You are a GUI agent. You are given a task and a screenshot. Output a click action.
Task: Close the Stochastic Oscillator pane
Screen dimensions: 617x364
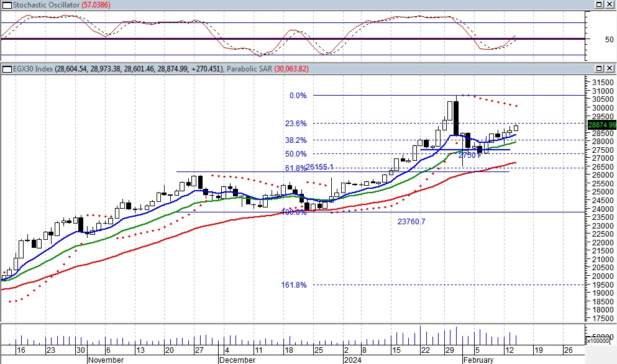(610, 4)
